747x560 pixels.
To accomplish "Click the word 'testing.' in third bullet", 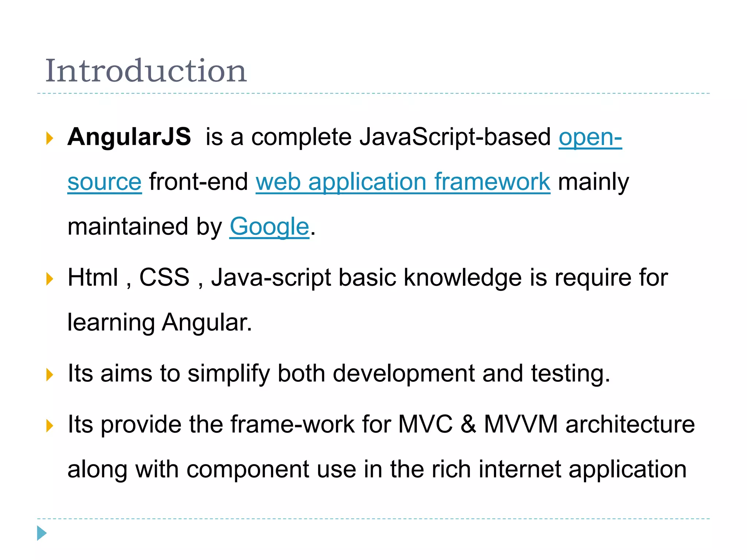I will pyautogui.click(x=570, y=374).
